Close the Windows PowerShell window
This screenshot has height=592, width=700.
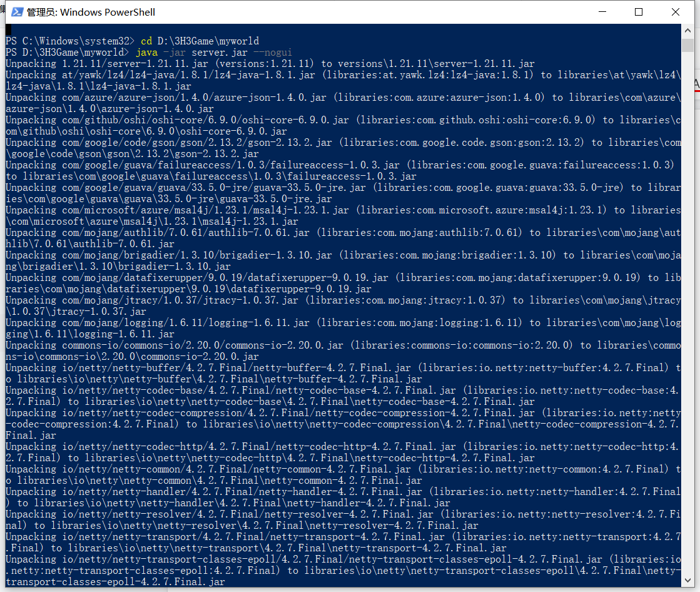tap(676, 12)
